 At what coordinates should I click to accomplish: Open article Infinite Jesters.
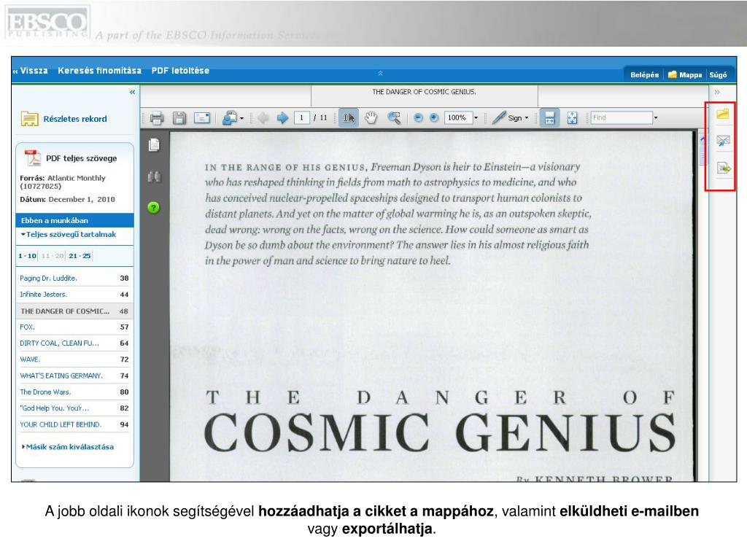(43, 295)
